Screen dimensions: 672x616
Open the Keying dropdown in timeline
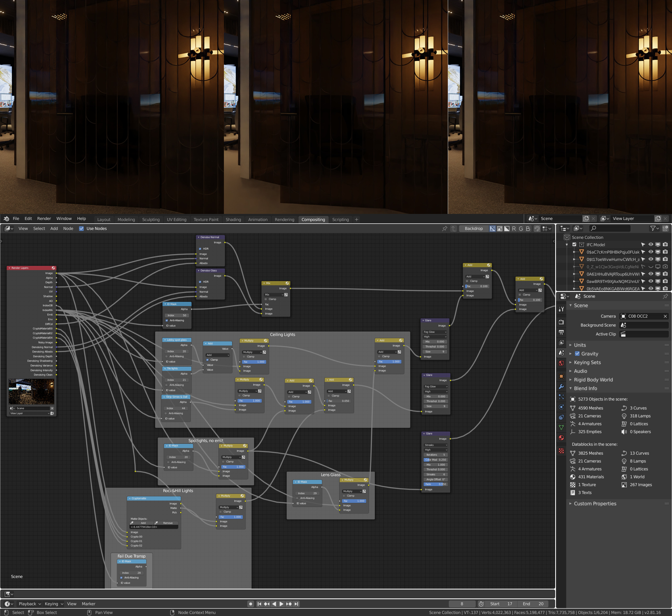(x=54, y=604)
